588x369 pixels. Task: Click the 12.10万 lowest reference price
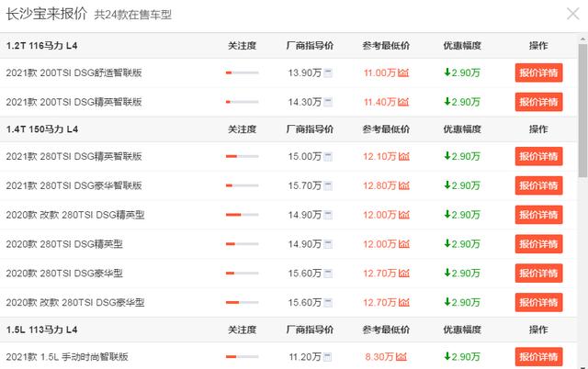pyautogui.click(x=379, y=156)
